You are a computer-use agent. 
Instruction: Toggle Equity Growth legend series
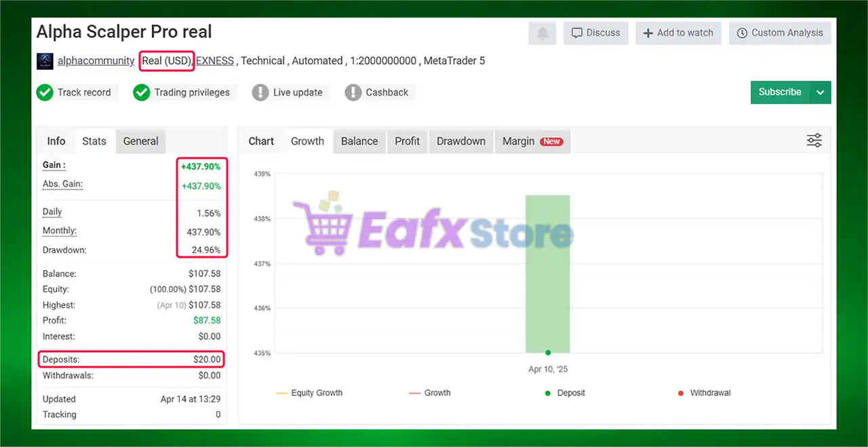click(x=309, y=393)
